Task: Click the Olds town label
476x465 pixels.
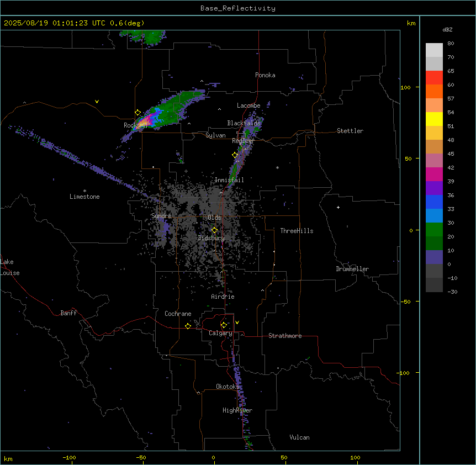Action: coord(214,218)
